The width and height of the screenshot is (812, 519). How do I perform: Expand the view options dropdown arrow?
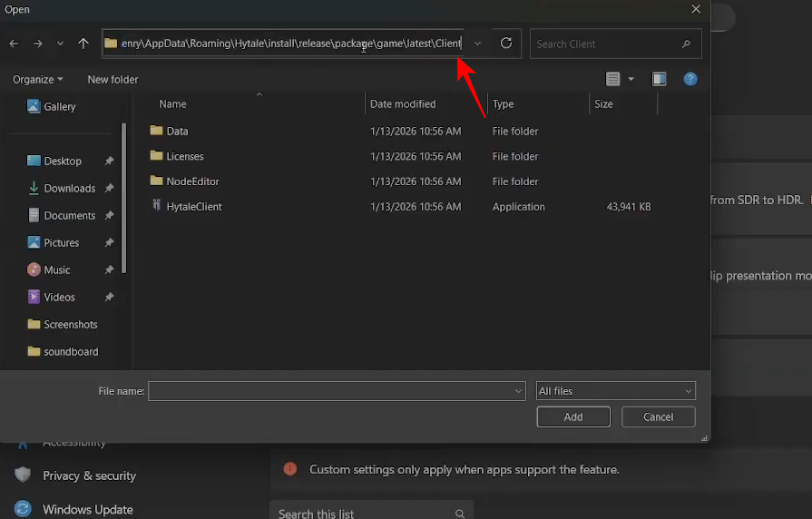tap(631, 80)
